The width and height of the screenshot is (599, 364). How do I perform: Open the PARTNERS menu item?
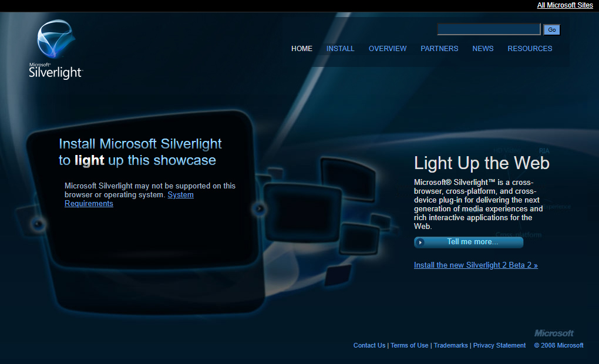[x=439, y=49]
